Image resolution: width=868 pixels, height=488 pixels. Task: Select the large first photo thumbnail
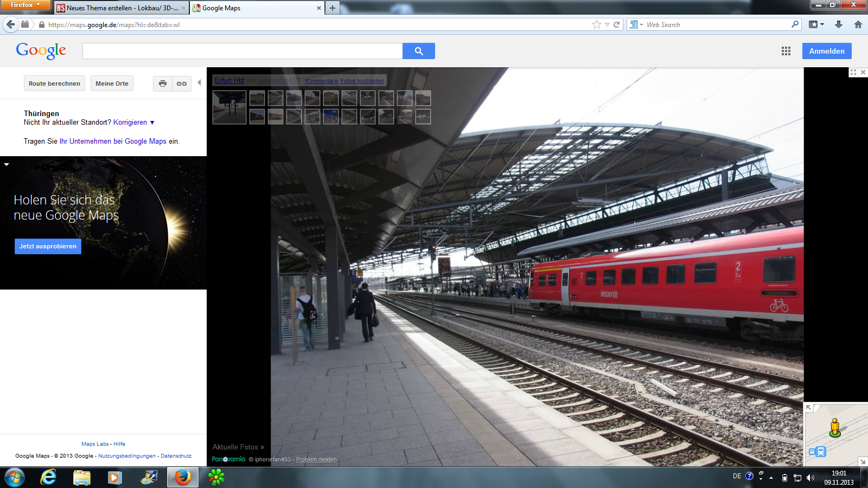(x=229, y=107)
